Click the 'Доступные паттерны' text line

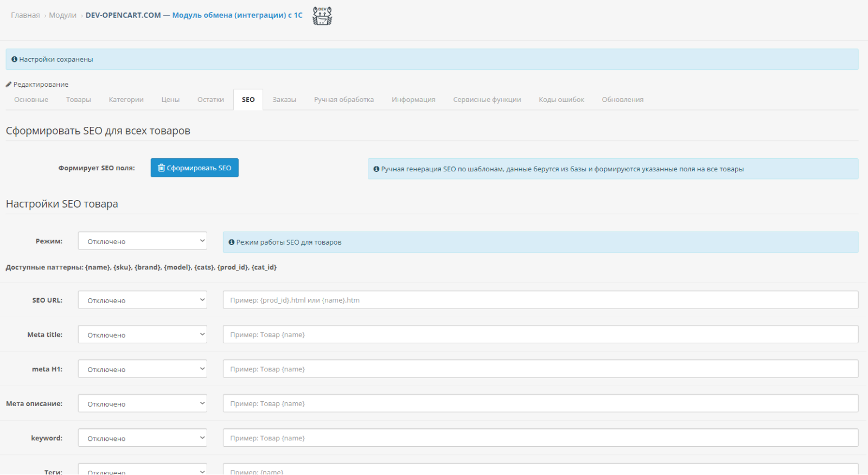coord(141,267)
